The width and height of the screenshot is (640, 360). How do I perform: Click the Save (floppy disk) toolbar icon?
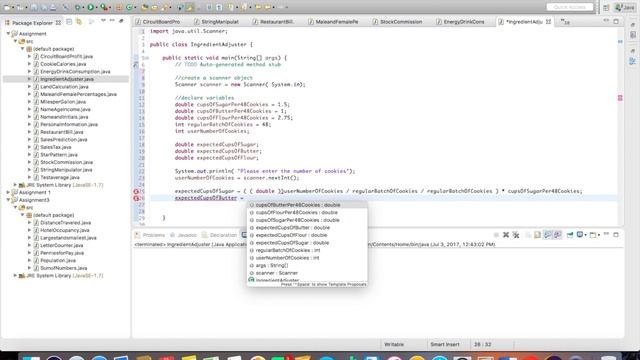pyautogui.click(x=34, y=7)
